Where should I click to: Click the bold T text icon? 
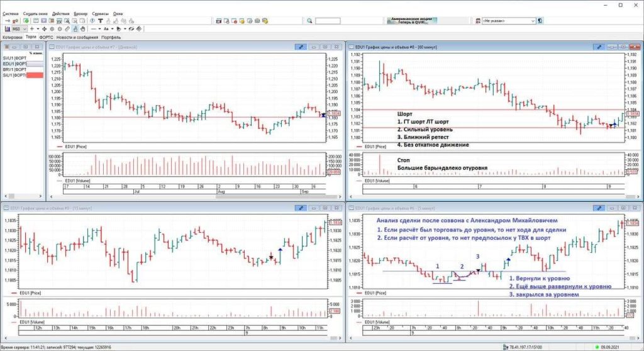[100, 21]
